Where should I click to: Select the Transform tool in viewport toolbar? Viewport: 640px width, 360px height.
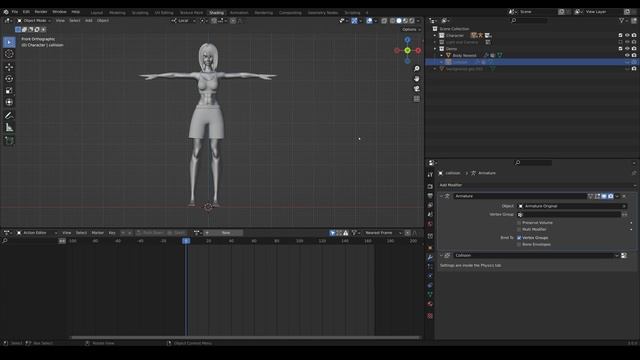tap(9, 102)
